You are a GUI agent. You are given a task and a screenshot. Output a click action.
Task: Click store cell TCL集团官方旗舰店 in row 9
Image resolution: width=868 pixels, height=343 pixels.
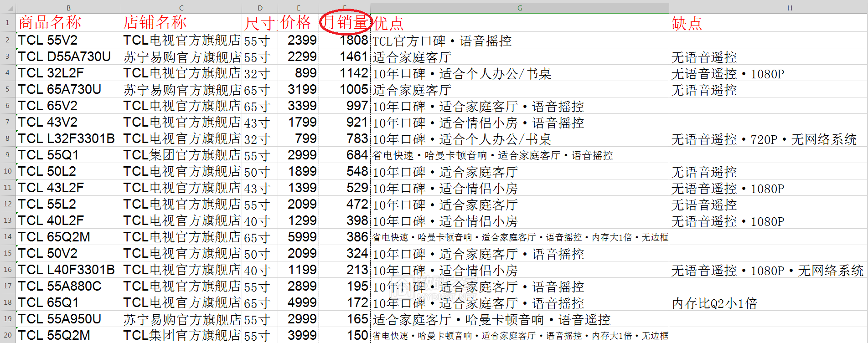(x=181, y=155)
